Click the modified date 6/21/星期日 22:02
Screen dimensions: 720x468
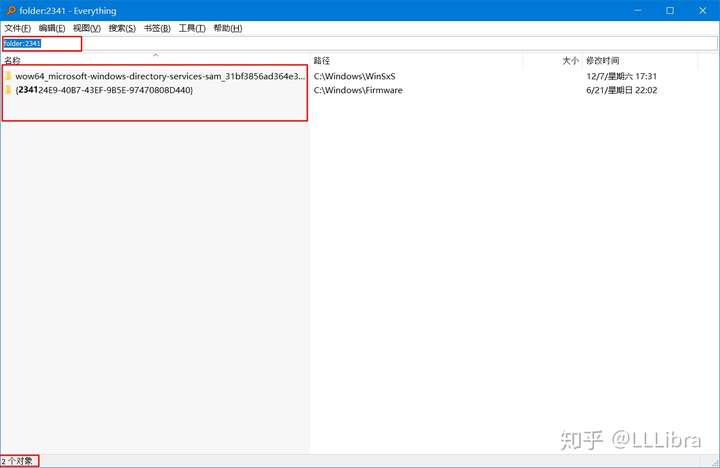622,90
